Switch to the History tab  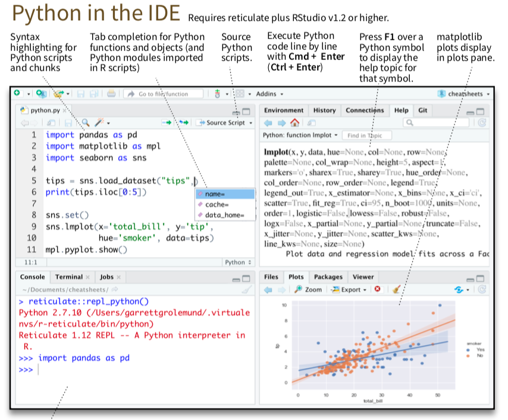coord(324,111)
